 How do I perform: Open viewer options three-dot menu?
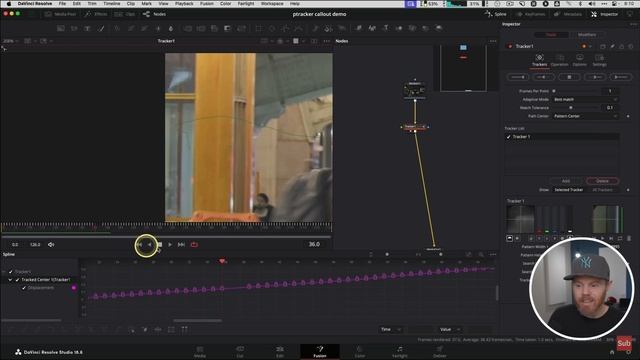pos(327,41)
